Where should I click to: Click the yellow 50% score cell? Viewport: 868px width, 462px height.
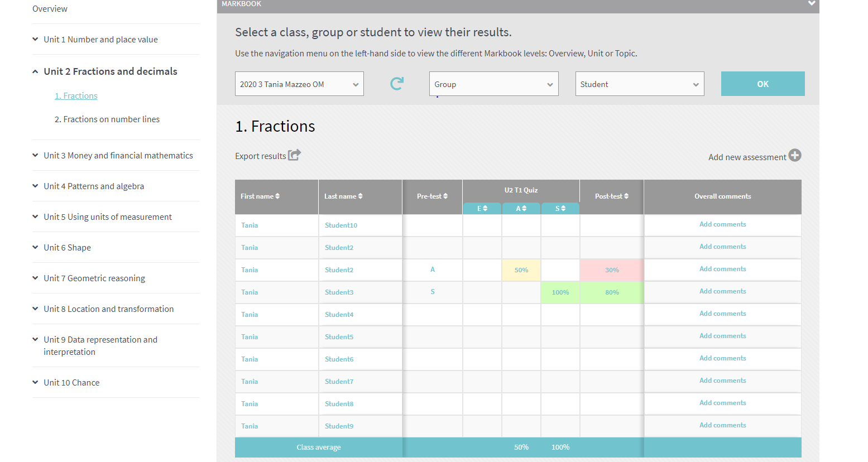pos(521,269)
